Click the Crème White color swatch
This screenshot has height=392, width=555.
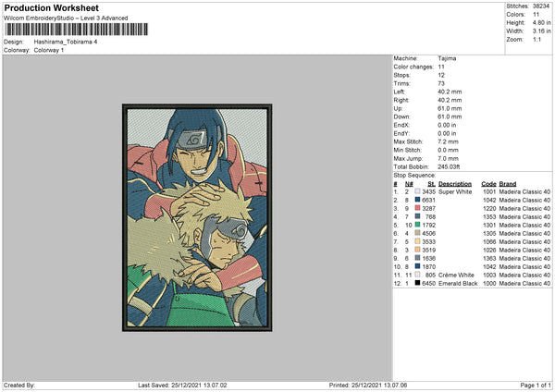pyautogui.click(x=417, y=275)
